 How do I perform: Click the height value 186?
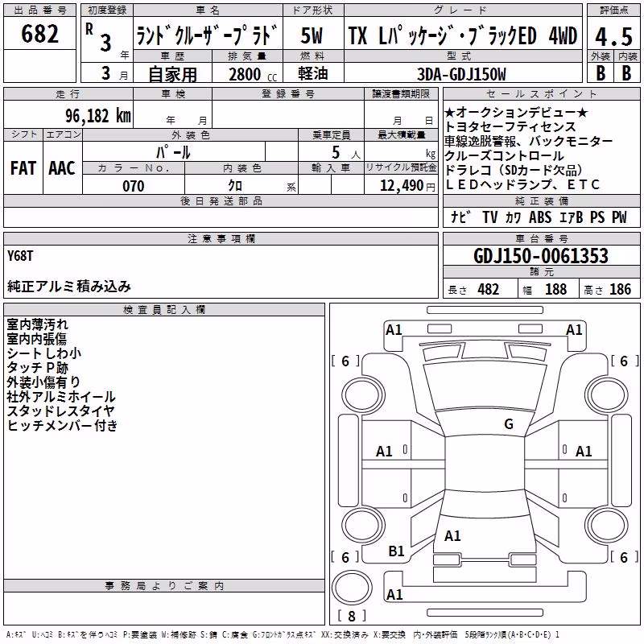click(620, 289)
